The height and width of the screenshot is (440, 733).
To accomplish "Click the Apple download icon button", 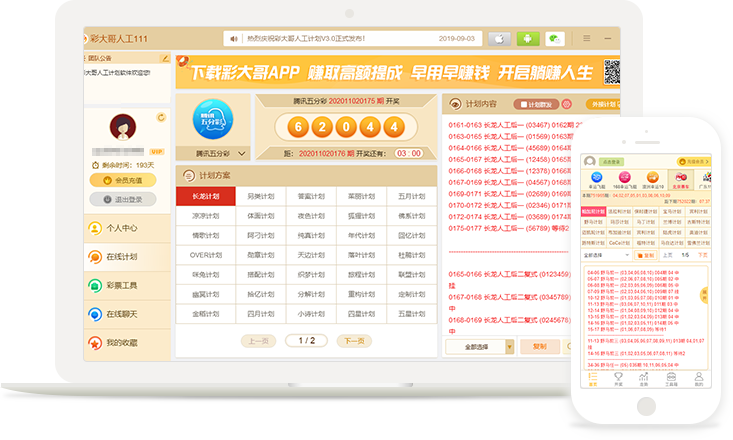I will pos(499,39).
